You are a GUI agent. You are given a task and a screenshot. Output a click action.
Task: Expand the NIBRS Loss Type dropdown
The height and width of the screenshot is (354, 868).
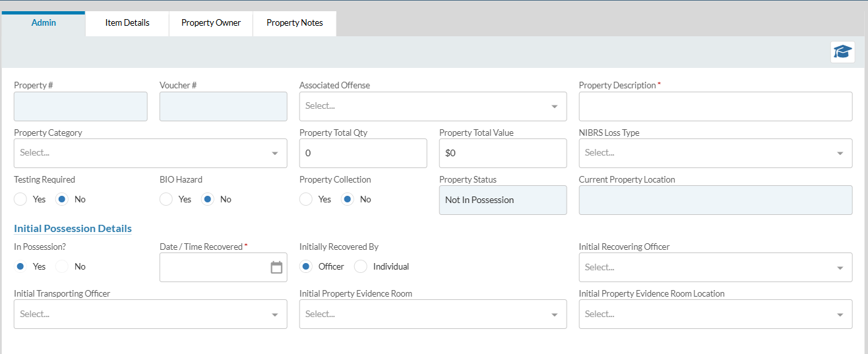(x=715, y=153)
